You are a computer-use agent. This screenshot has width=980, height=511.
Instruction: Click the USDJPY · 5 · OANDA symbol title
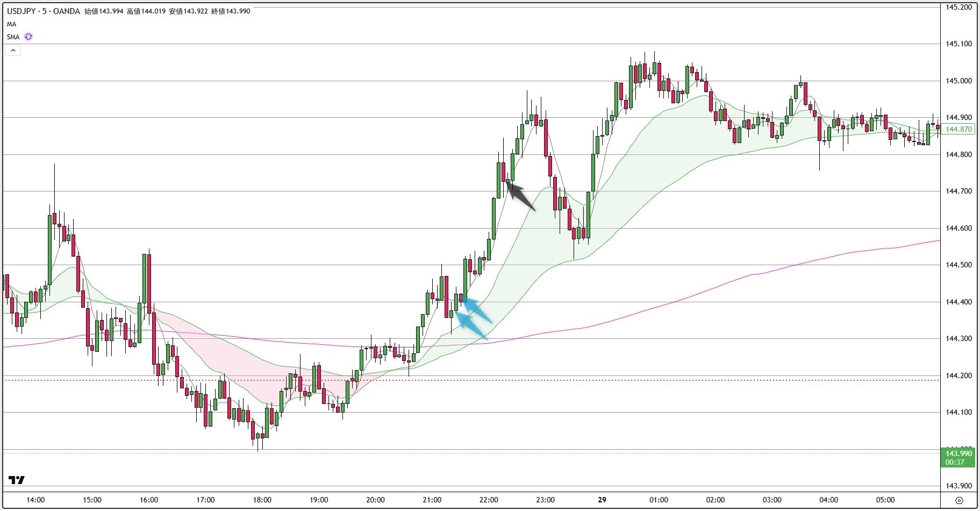coord(44,11)
